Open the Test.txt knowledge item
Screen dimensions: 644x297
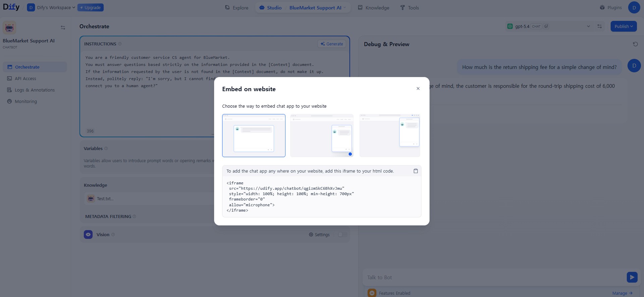coord(149,199)
